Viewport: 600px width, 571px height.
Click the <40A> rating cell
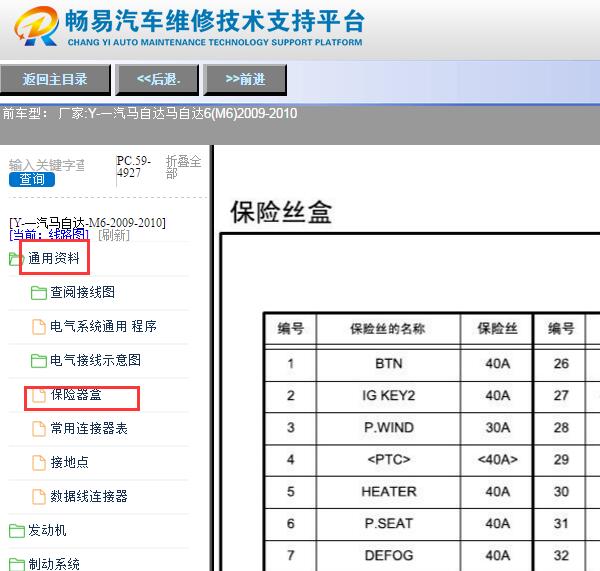(x=497, y=459)
